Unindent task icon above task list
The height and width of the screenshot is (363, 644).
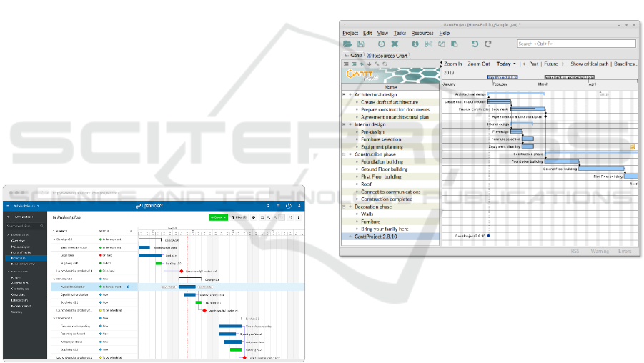click(x=346, y=64)
